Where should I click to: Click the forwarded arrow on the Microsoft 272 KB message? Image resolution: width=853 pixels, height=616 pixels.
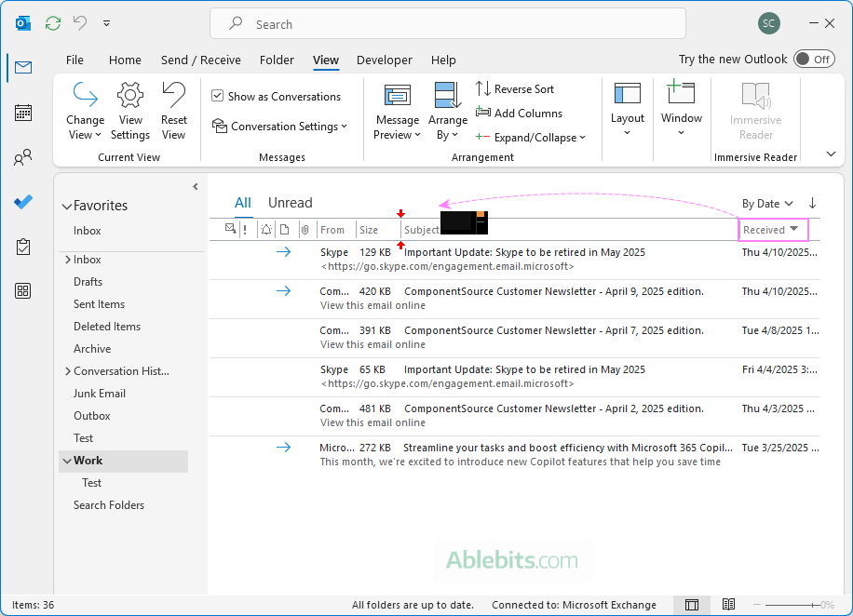click(x=283, y=448)
